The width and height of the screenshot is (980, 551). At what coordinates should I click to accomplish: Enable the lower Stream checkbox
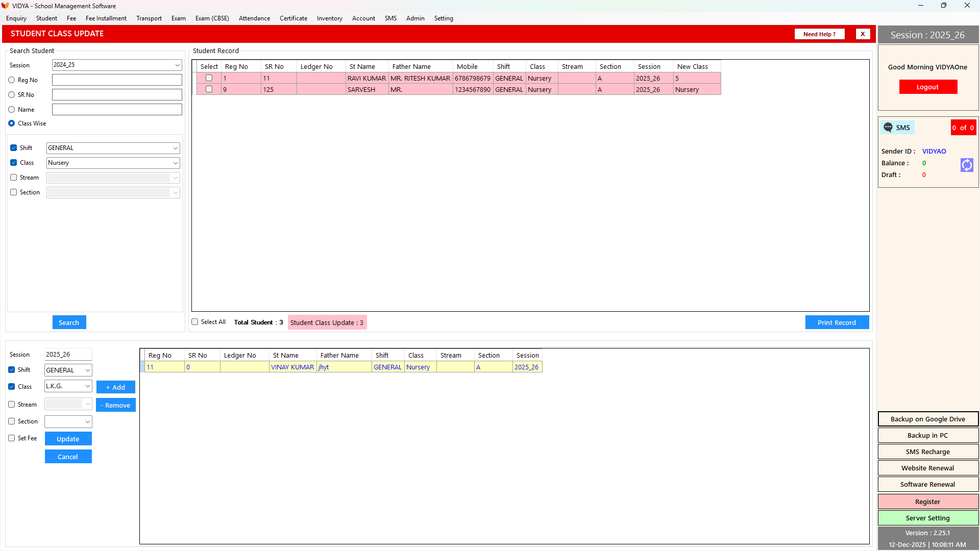point(12,405)
